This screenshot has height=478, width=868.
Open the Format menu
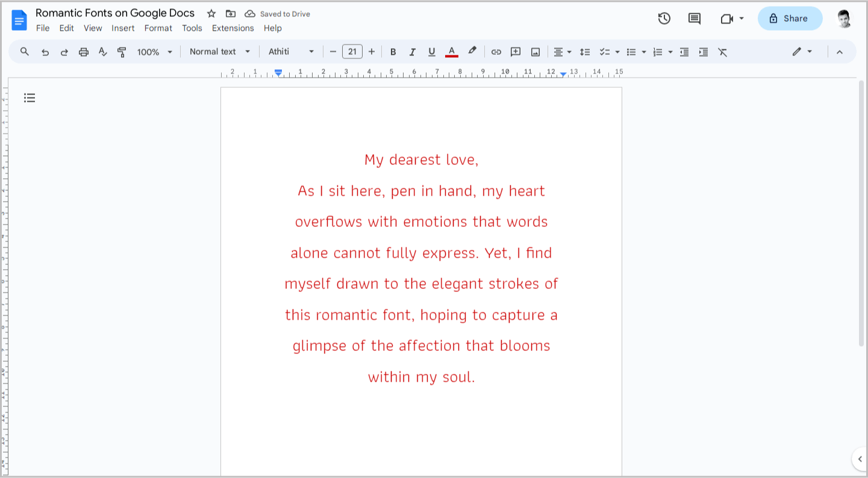coord(158,28)
